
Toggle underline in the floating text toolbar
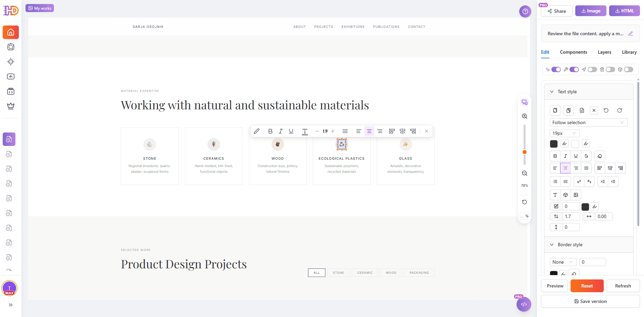(291, 131)
